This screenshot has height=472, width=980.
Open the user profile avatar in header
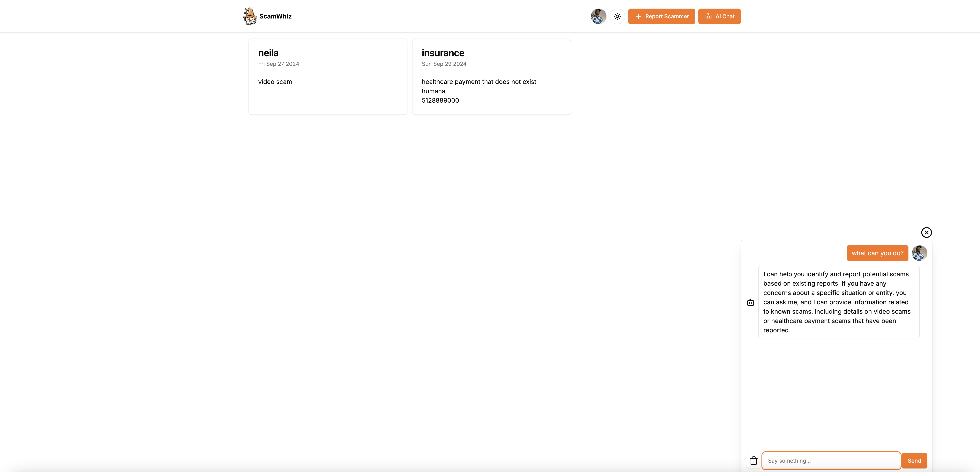tap(598, 16)
